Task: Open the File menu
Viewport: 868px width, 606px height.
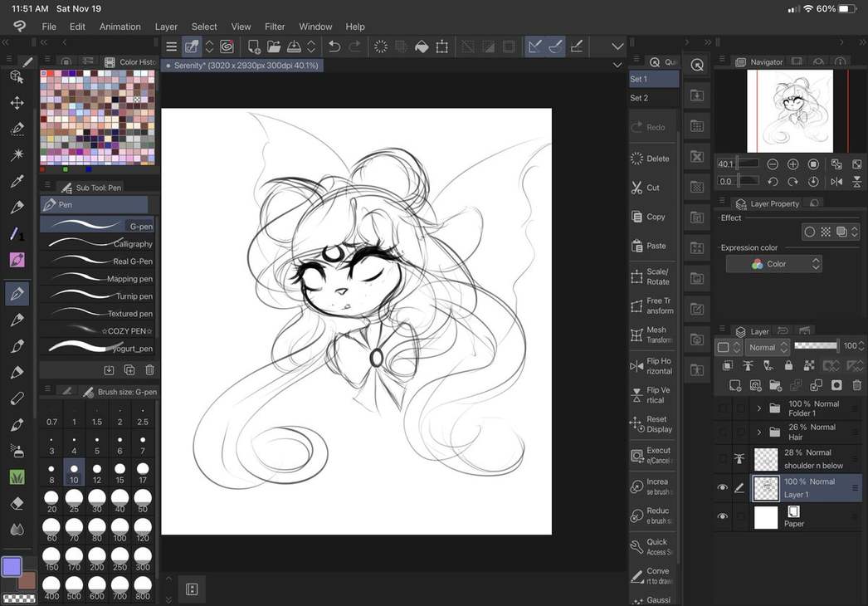Action: [49, 27]
